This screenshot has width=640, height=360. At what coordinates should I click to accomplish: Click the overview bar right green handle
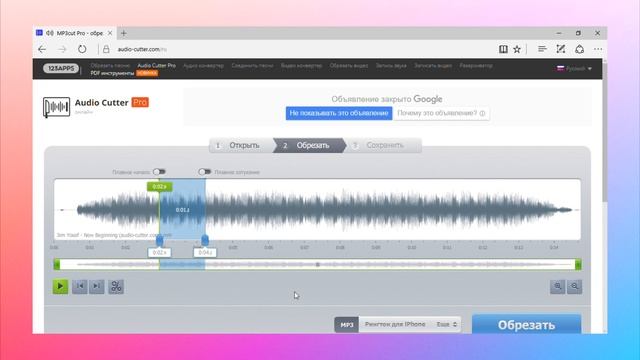coord(578,264)
